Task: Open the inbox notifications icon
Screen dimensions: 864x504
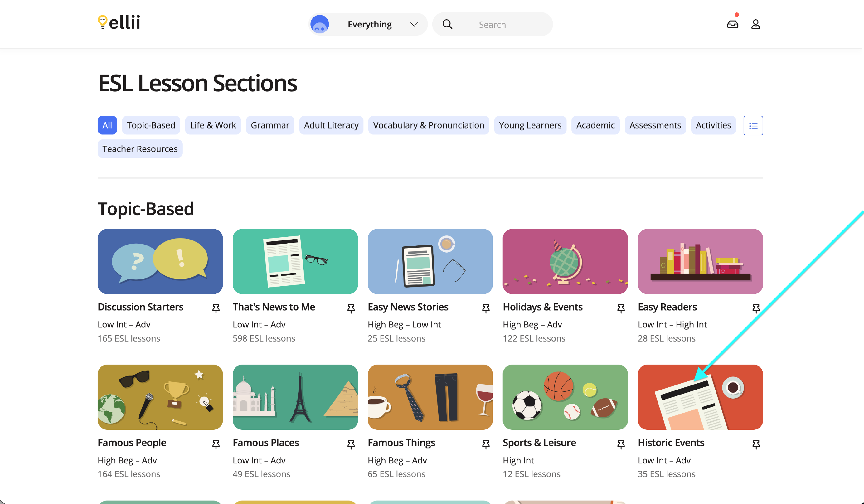Action: coord(732,24)
